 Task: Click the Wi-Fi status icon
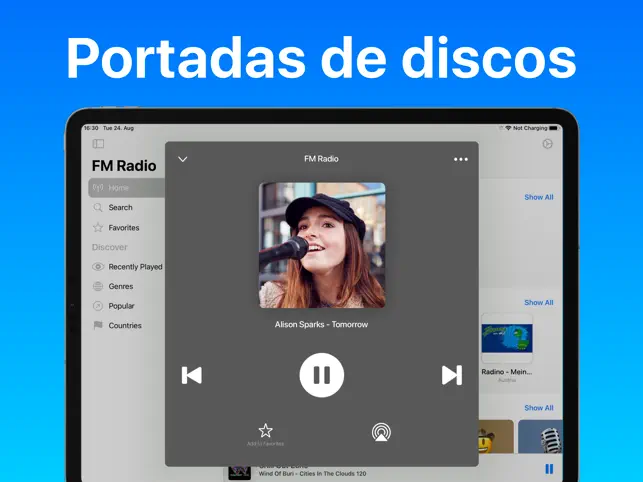pos(508,128)
